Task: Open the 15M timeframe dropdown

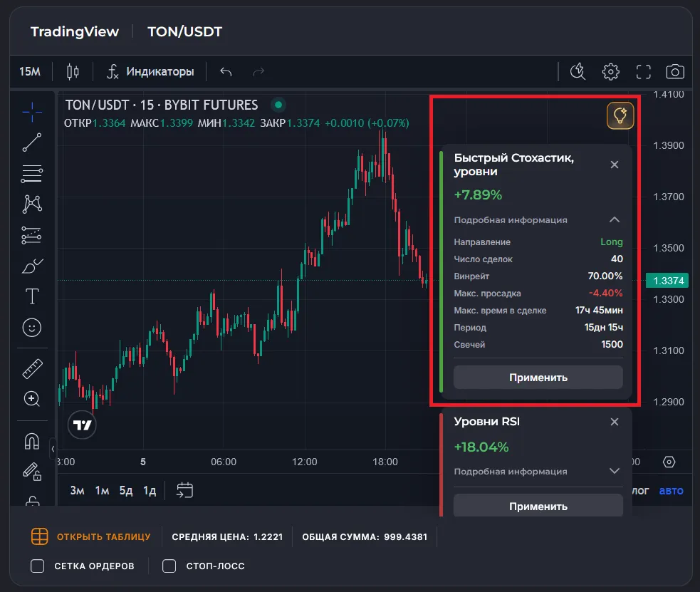Action: [x=30, y=72]
